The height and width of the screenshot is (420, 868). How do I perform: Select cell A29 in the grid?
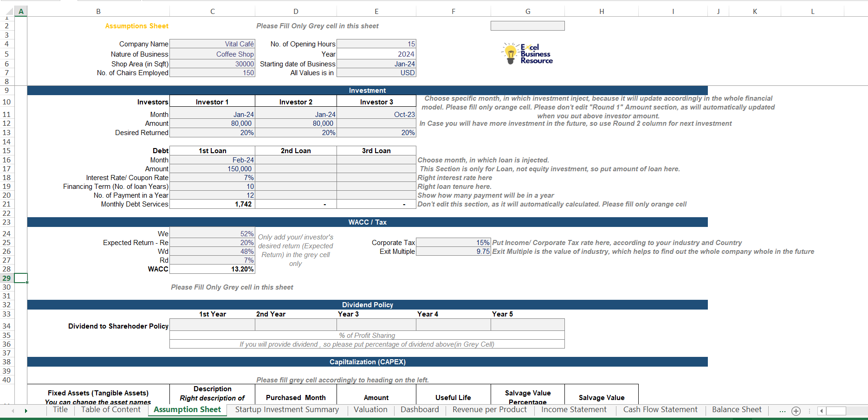pyautogui.click(x=21, y=278)
